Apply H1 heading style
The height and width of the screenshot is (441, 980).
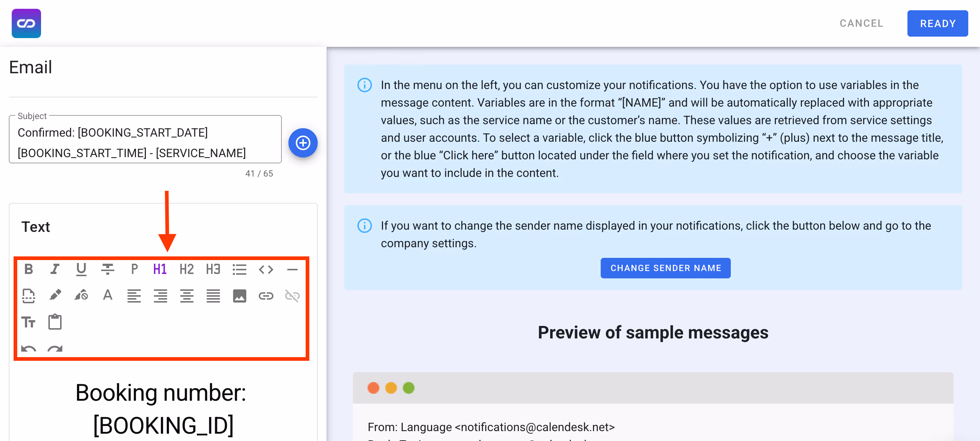tap(160, 269)
